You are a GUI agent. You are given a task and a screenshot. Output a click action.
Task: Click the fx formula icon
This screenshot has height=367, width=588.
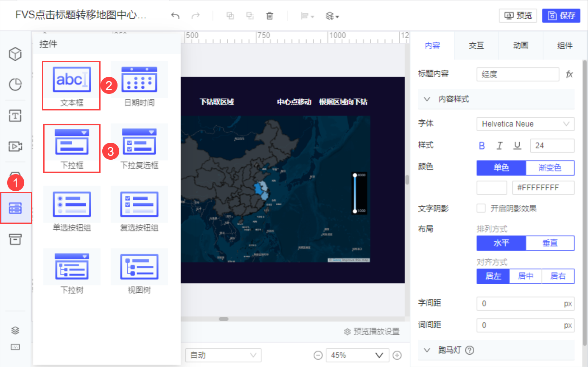(569, 74)
